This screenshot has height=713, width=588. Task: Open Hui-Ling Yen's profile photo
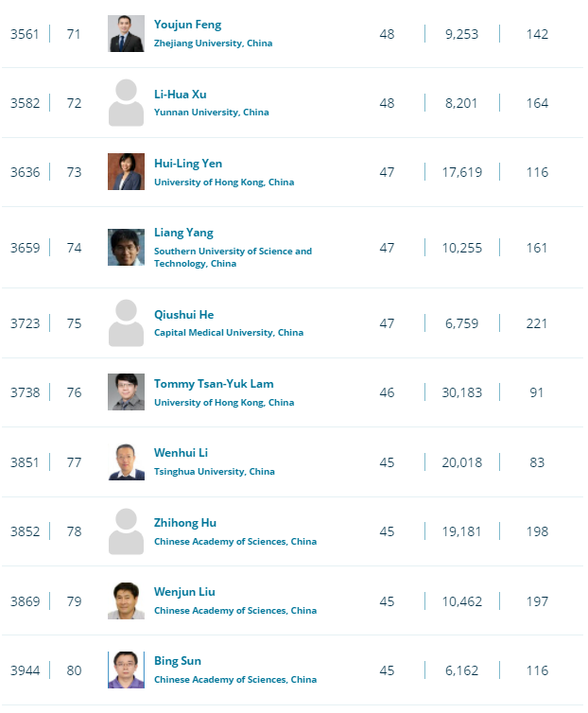tap(126, 171)
